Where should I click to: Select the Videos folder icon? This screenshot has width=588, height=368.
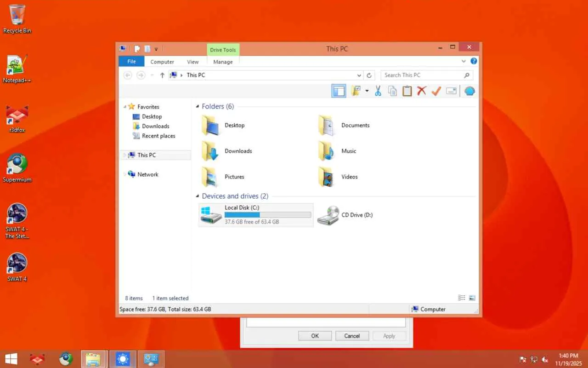326,177
